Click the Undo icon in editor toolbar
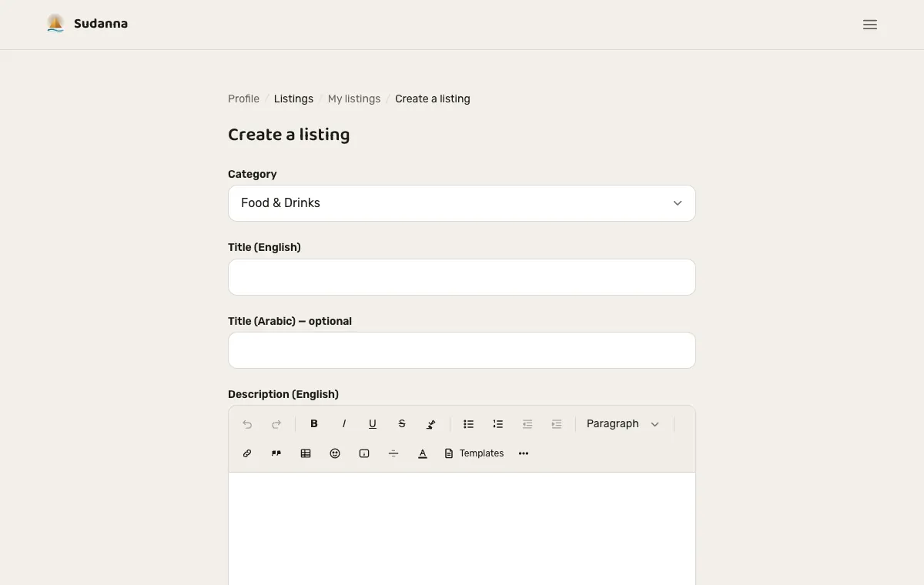 (247, 424)
